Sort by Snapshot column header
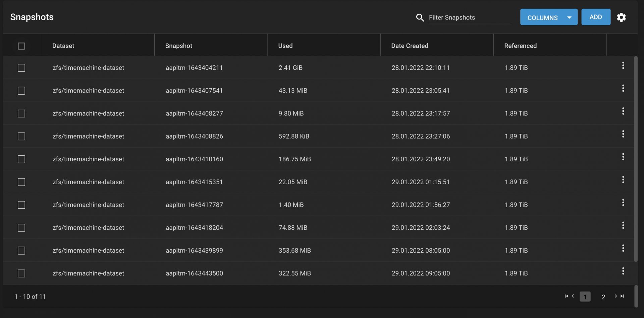644x318 pixels. tap(178, 46)
